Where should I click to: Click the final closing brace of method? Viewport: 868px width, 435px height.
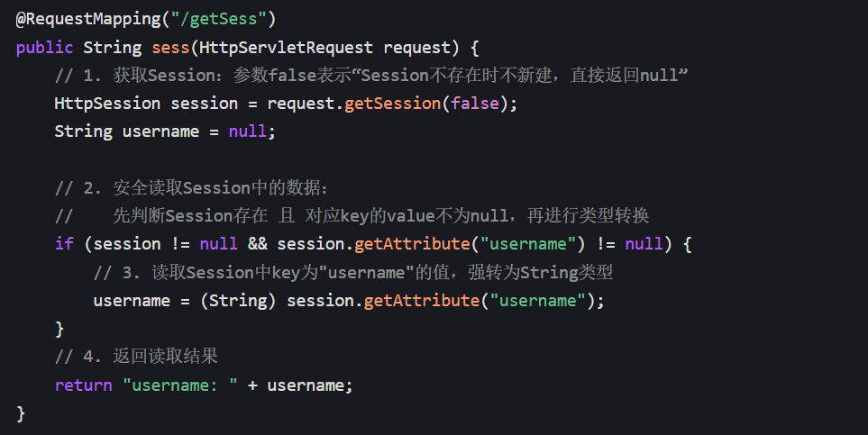pos(21,413)
